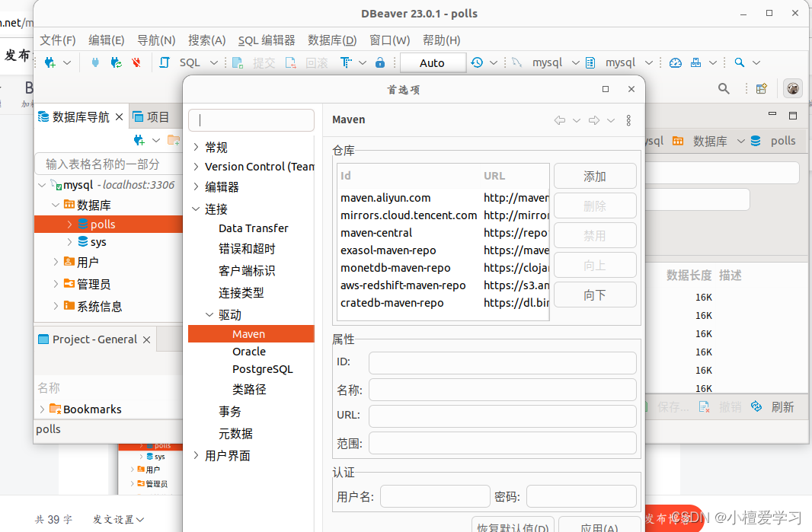Click the reconnect icon in main toolbar
Screen dimensions: 812x532
[116, 62]
